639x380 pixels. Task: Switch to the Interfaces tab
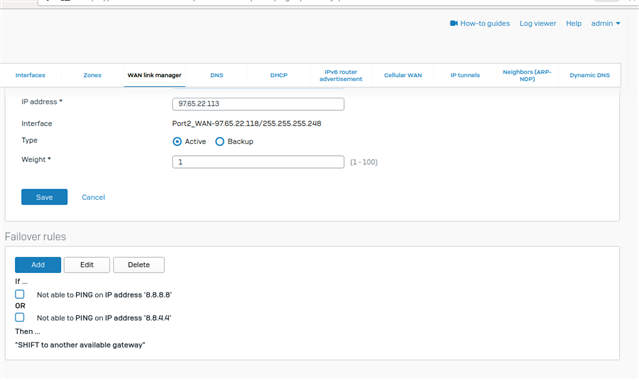pyautogui.click(x=31, y=75)
